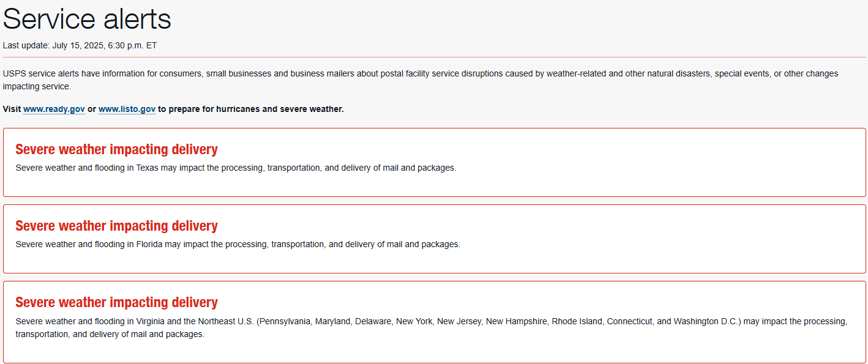This screenshot has height=364, width=868.
Task: Click the USPS service alerts intro paragraph
Action: 421,80
